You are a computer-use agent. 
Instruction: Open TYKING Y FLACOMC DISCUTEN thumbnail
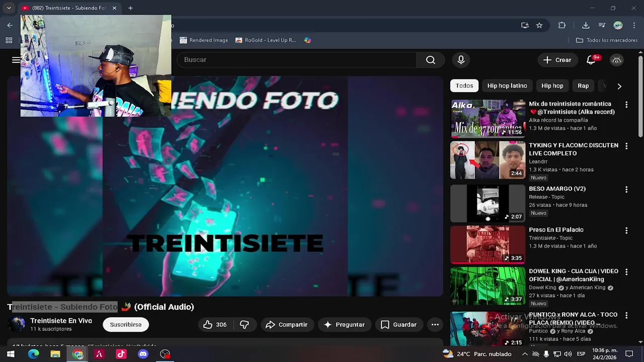click(488, 160)
